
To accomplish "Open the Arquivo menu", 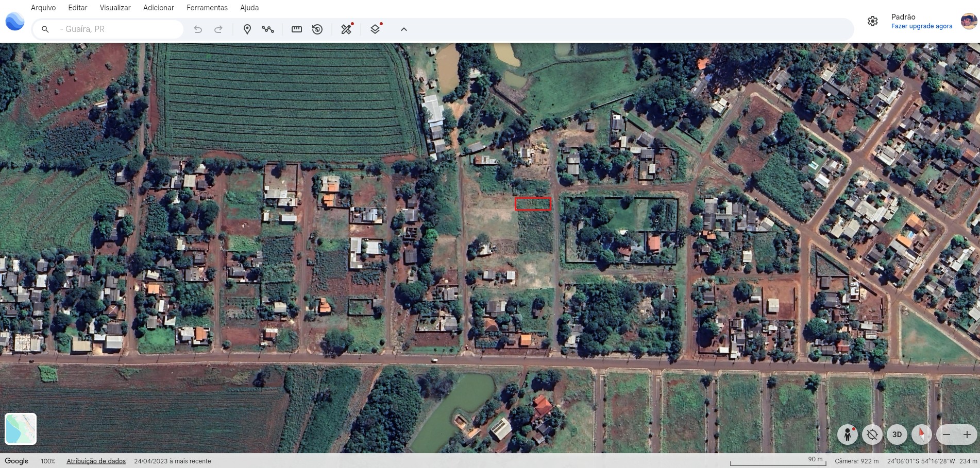I will pos(43,8).
